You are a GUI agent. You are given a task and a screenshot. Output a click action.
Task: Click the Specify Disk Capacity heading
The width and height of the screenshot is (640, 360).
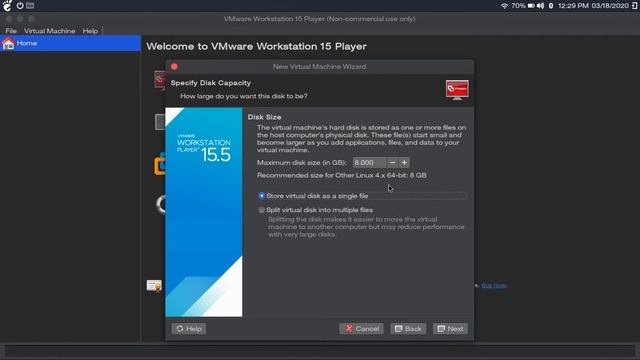point(211,83)
